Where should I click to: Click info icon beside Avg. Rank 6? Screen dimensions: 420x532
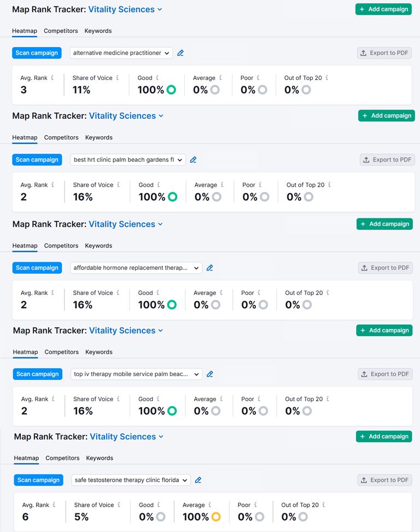click(x=54, y=505)
